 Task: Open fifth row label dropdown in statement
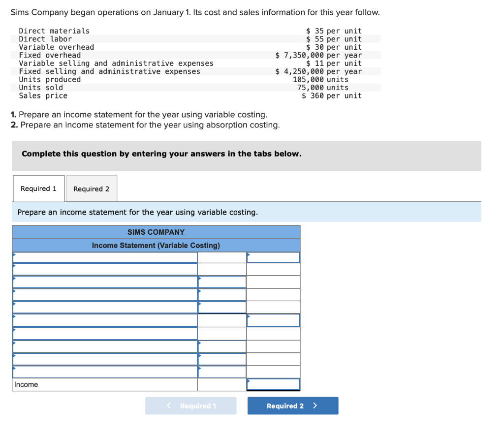point(105,308)
